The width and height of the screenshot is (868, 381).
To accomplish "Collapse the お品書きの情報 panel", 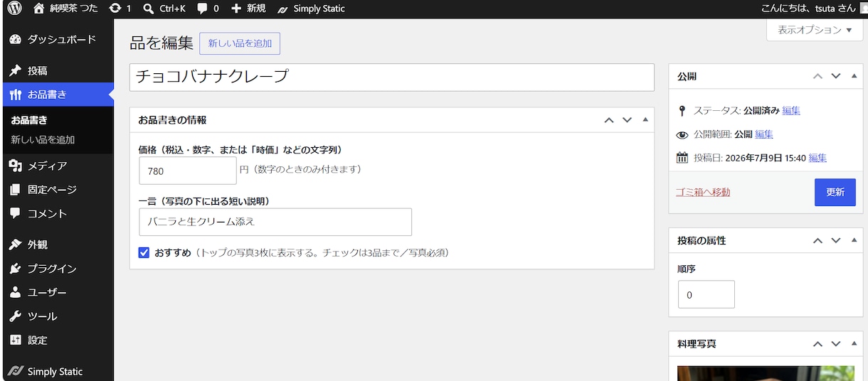I will (x=645, y=119).
